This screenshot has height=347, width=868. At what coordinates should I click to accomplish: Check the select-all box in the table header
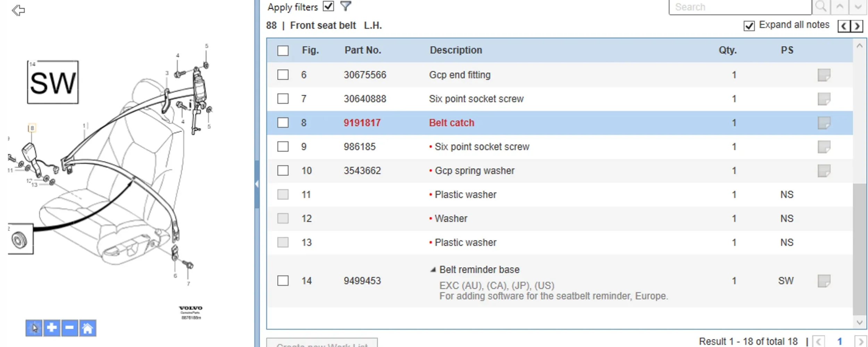click(x=283, y=51)
